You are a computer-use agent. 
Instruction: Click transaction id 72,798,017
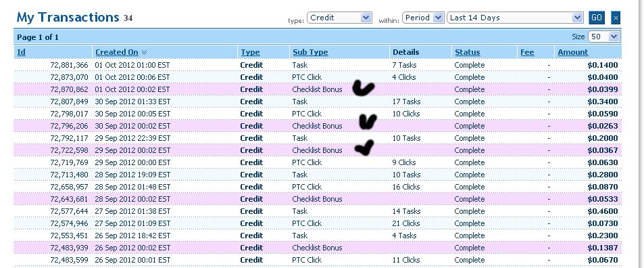[x=69, y=114]
